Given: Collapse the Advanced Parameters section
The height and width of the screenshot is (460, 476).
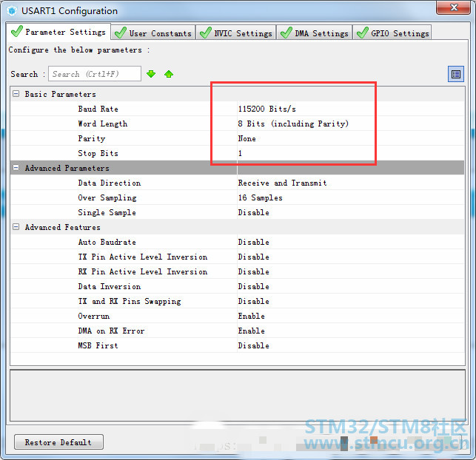Looking at the screenshot, I should 16,168.
